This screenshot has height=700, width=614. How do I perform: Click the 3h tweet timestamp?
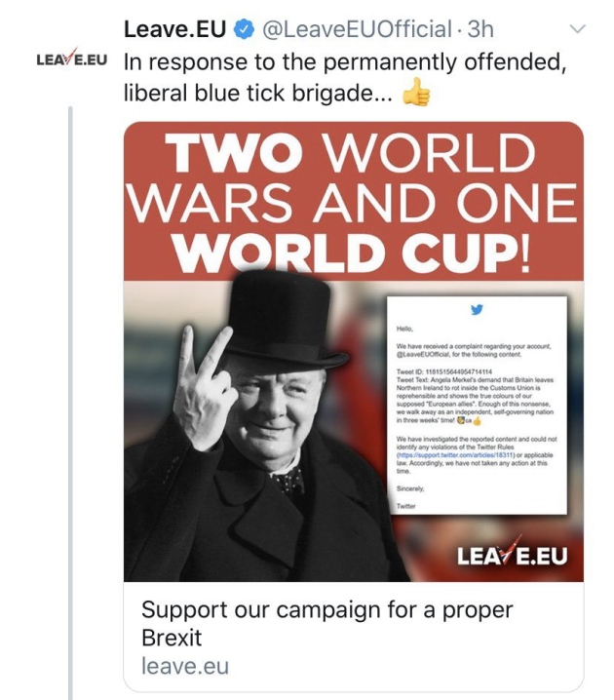click(x=480, y=29)
